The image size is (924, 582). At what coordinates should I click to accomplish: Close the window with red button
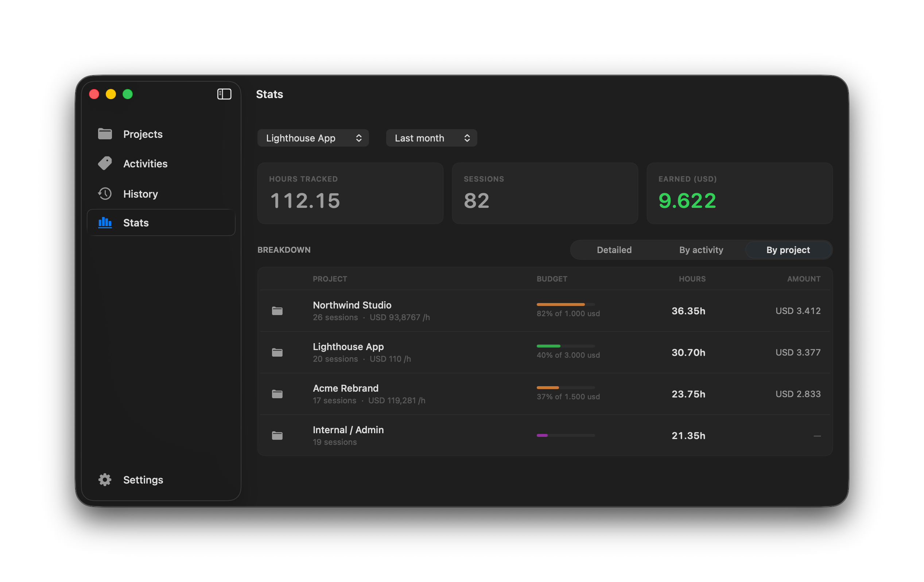pyautogui.click(x=94, y=94)
